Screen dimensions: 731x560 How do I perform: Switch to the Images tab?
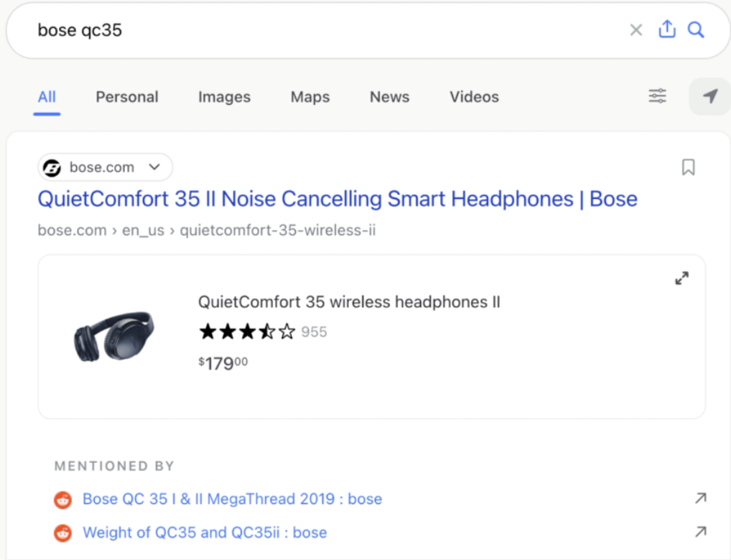224,97
